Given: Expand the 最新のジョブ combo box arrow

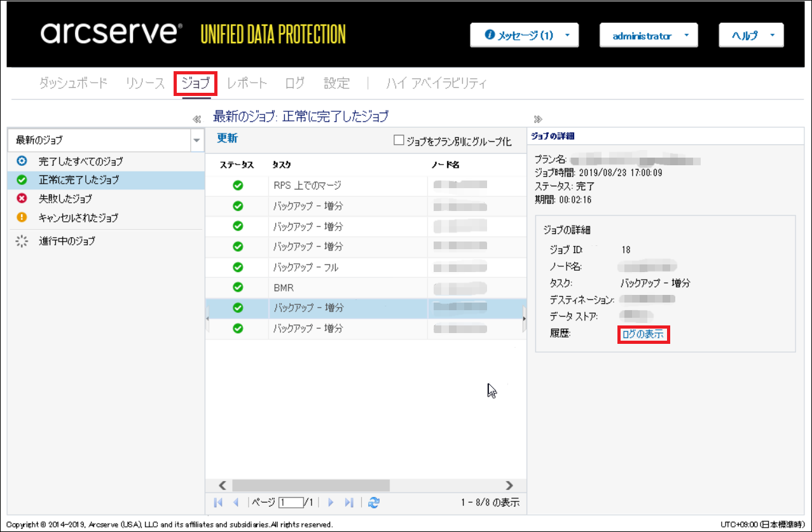Looking at the screenshot, I should (x=197, y=140).
